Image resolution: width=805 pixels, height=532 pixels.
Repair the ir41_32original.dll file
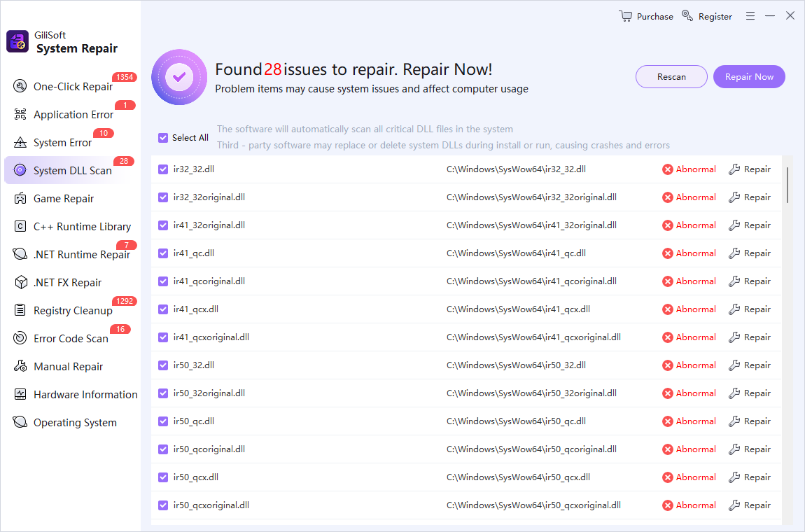(750, 225)
